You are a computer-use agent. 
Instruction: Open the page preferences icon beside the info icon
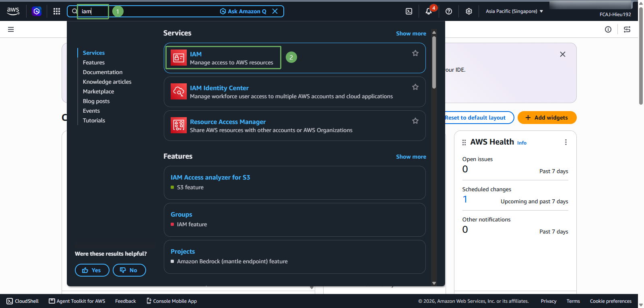(627, 29)
